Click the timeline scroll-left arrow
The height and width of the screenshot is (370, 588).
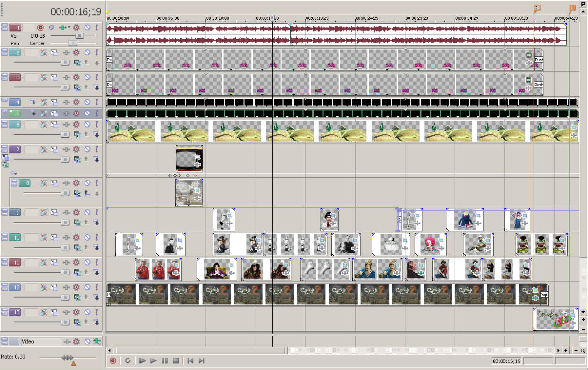pyautogui.click(x=110, y=351)
